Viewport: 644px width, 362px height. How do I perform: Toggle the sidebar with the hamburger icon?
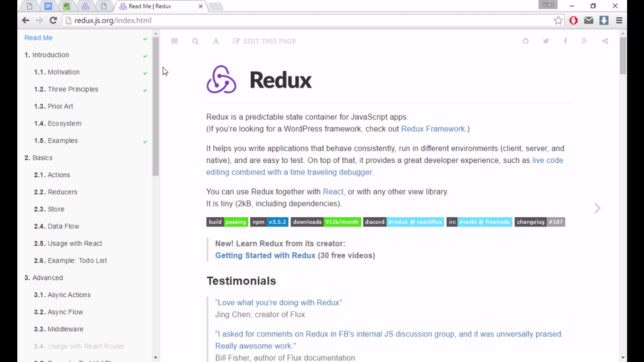click(x=174, y=41)
